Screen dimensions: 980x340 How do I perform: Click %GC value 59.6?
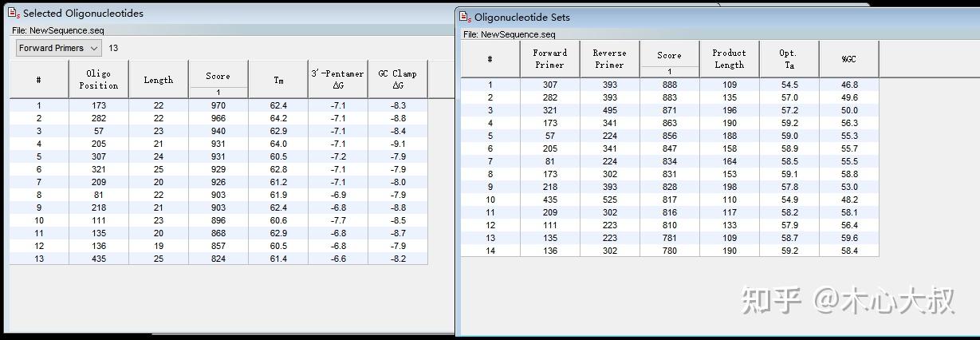coord(849,238)
